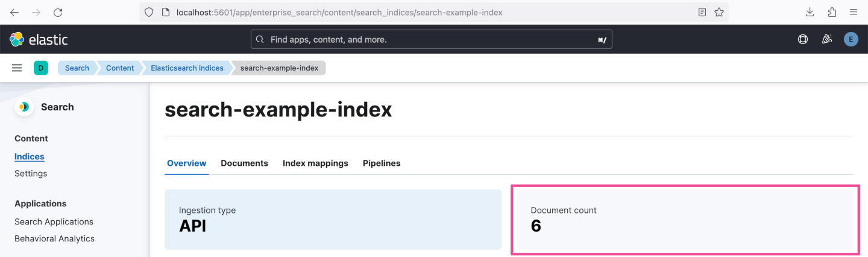Click the Search heading in sidebar
The image size is (868, 257).
[x=57, y=107]
